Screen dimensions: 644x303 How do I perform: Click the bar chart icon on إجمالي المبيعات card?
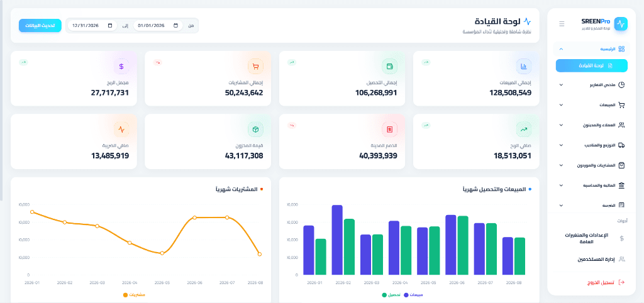tap(524, 66)
